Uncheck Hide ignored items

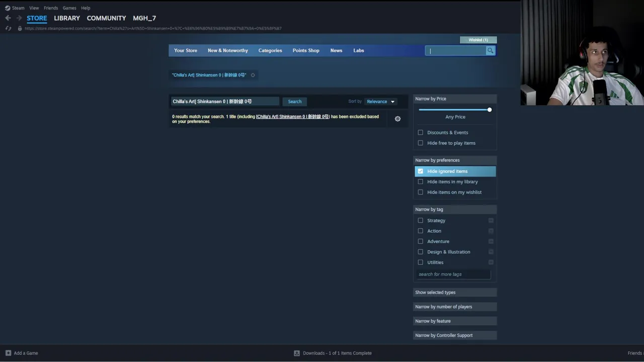(421, 171)
